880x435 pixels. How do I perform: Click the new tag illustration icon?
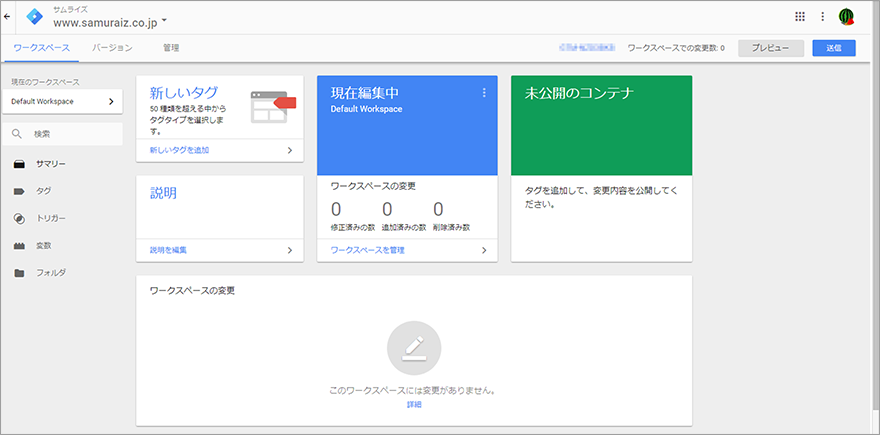274,106
